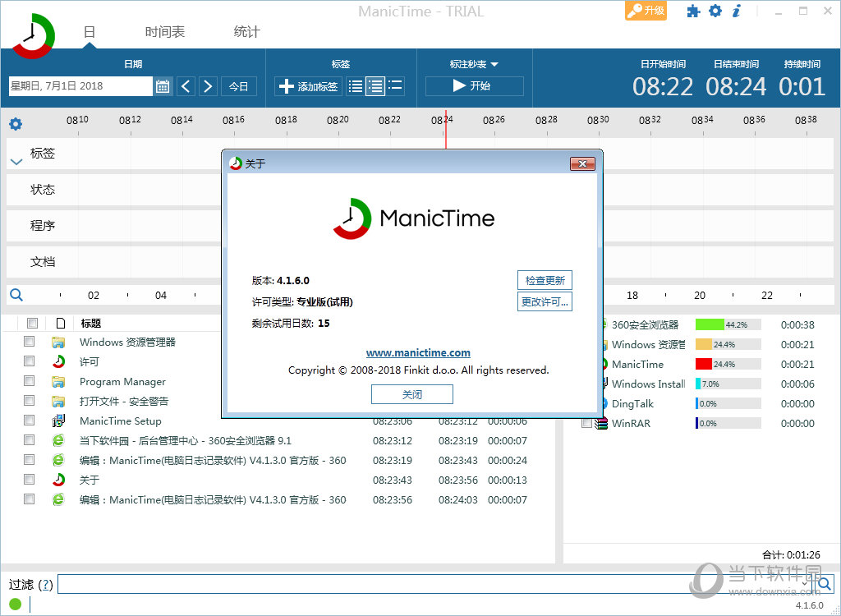
Task: Open the filter help (?) link
Action: coord(46,584)
